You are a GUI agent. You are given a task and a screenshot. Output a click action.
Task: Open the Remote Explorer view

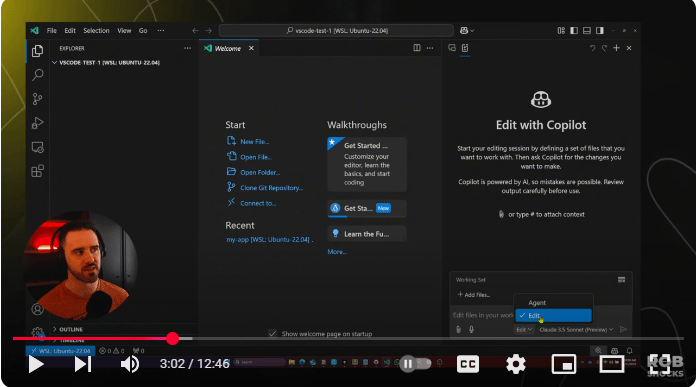click(x=38, y=147)
